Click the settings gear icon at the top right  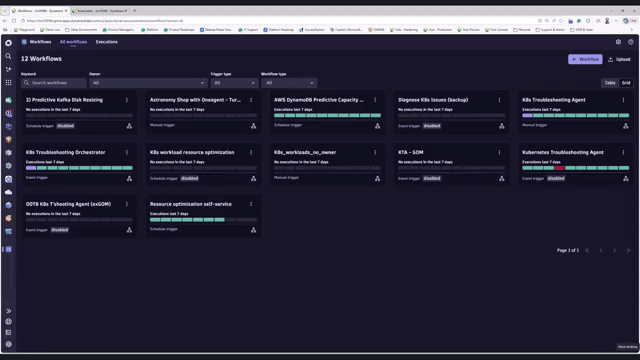coord(618,42)
